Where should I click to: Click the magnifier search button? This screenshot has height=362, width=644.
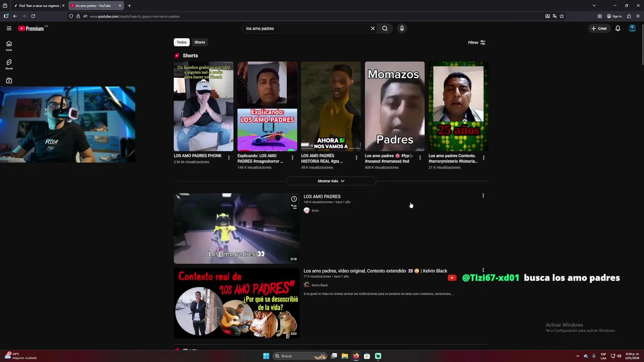385,29
